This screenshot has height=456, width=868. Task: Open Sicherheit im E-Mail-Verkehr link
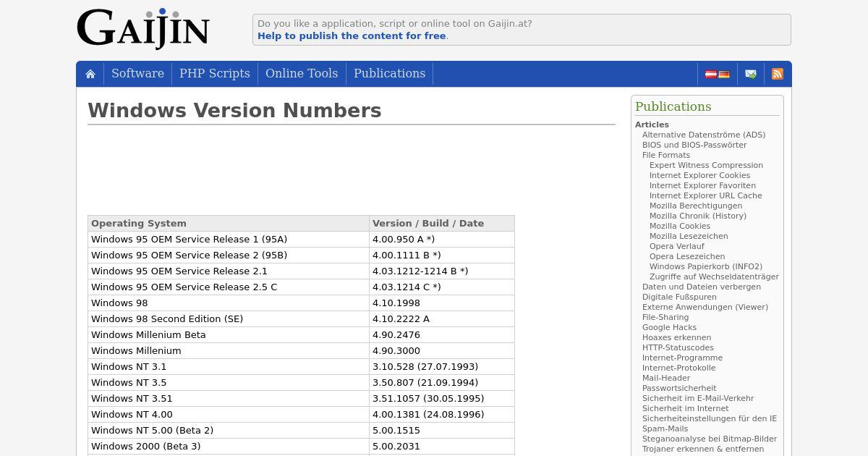(x=698, y=398)
